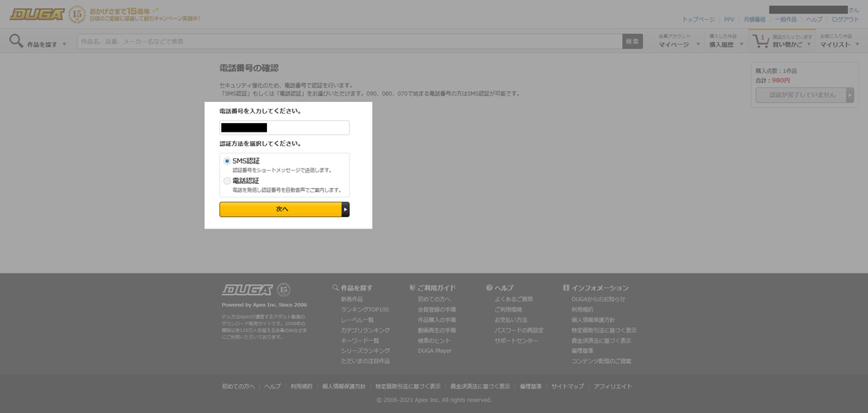Click the ログアウト link
Viewport: 868px width, 413px height.
point(845,20)
